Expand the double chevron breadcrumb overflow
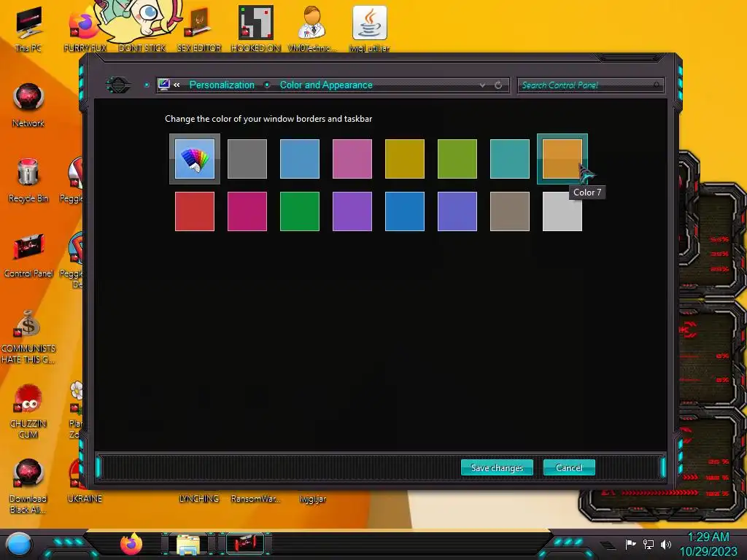The width and height of the screenshot is (747, 560). [x=177, y=85]
